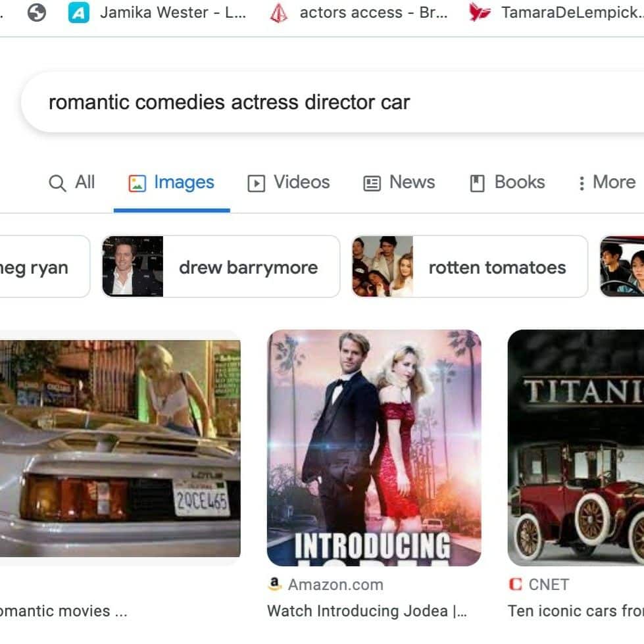
Task: Click the Amazon favicon under the poster
Action: pyautogui.click(x=275, y=584)
